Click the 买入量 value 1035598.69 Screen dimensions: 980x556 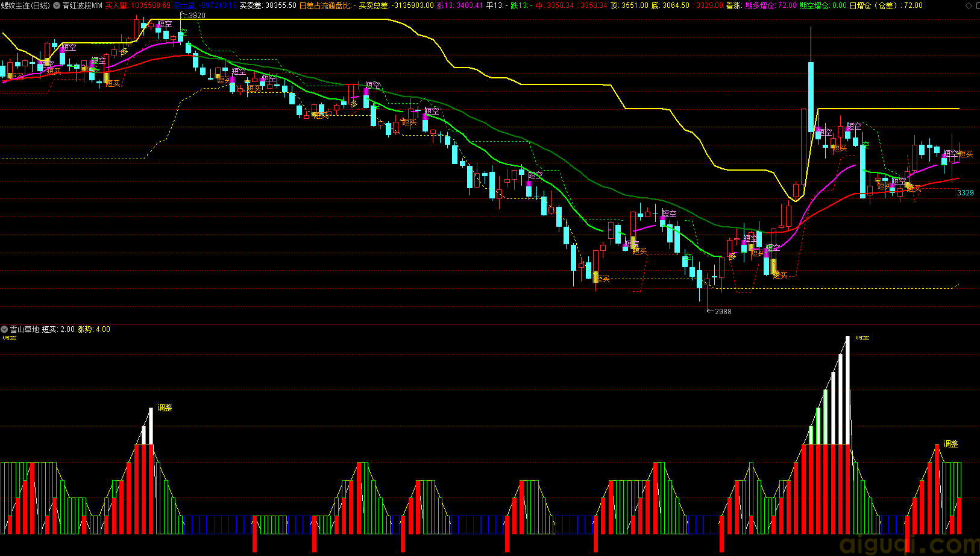[138, 5]
